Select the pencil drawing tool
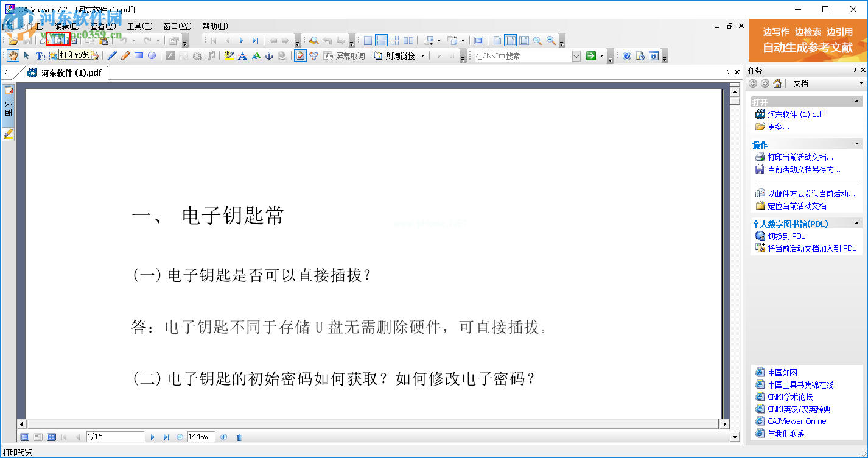 [x=125, y=56]
